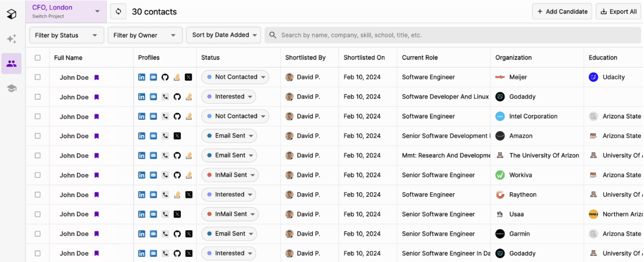Select the checkbox for Usaa candidate row

[38, 214]
